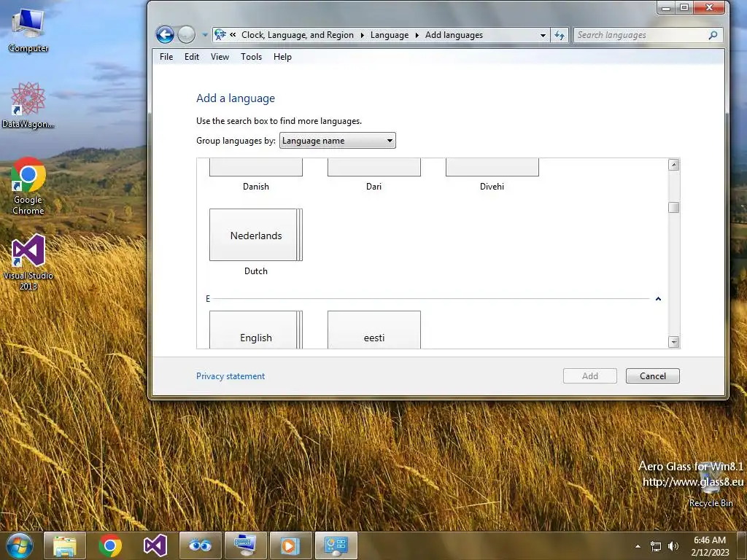Image resolution: width=747 pixels, height=560 pixels.
Task: Select Clock, Language, and Region breadcrumb
Action: coord(298,35)
